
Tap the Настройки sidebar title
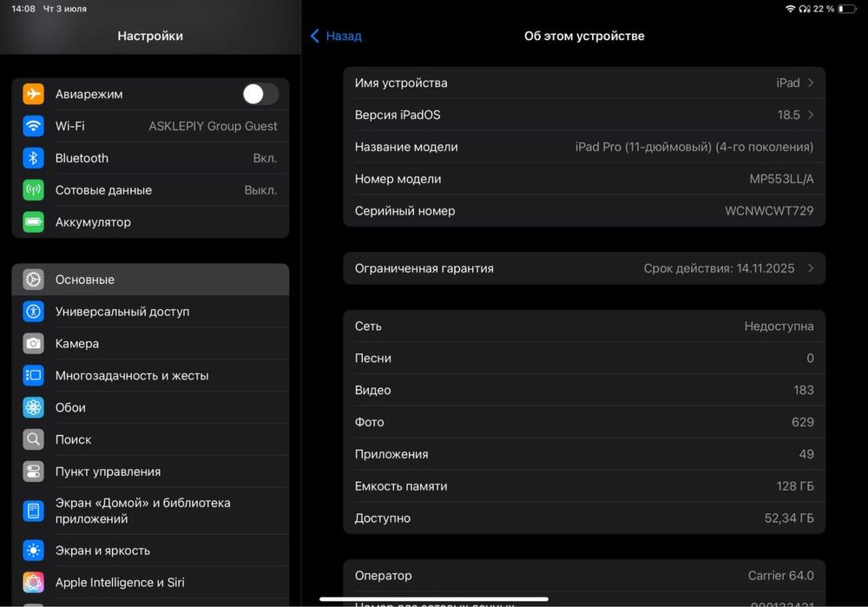[x=150, y=36]
